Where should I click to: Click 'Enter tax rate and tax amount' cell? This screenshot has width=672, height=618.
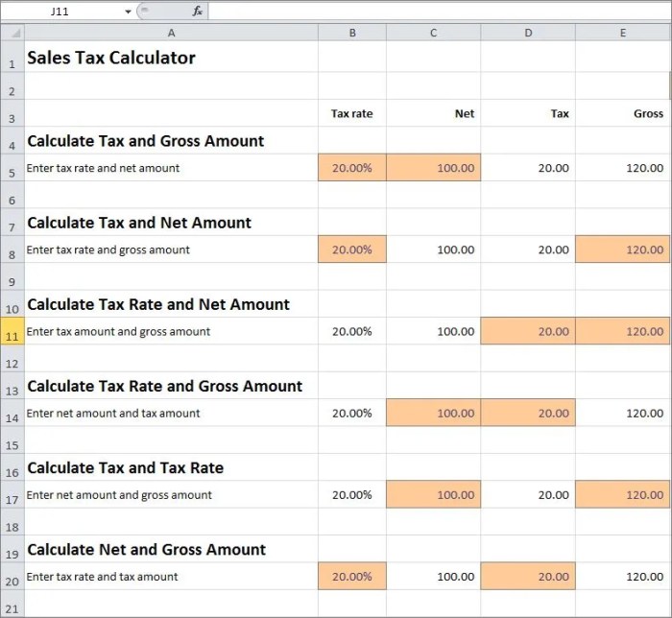(x=172, y=577)
